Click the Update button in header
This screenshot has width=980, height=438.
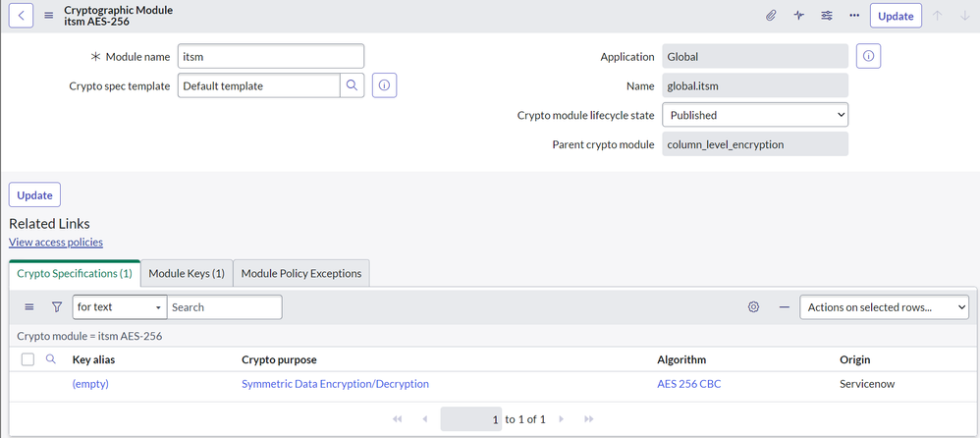pos(896,16)
